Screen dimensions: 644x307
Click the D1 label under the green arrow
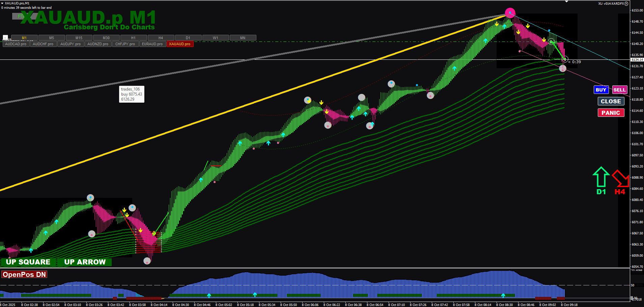tap(601, 192)
